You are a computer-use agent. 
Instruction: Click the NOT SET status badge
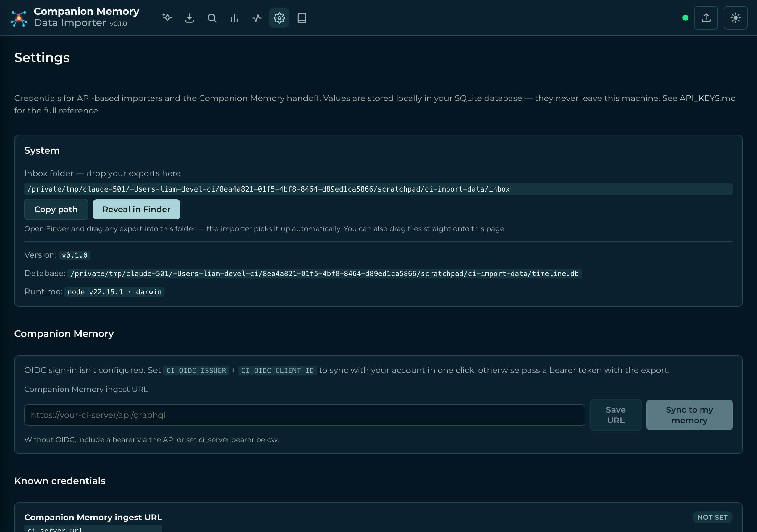point(712,517)
